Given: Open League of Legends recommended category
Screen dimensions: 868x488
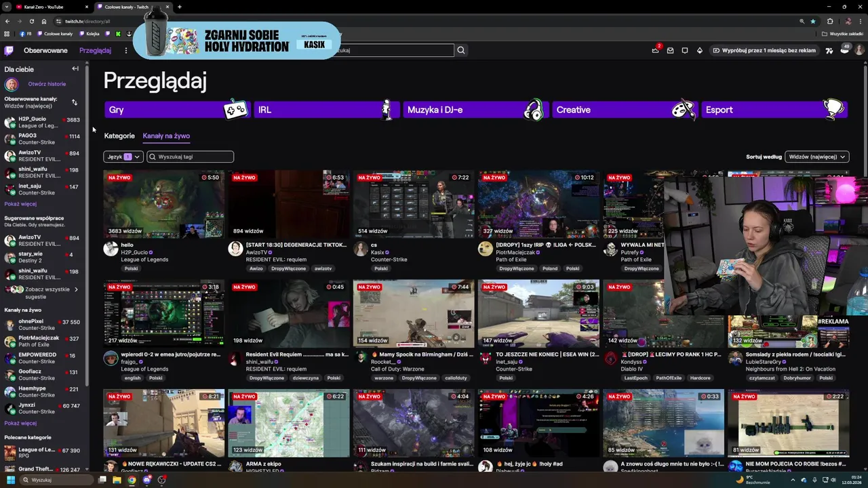Looking at the screenshot, I should pyautogui.click(x=43, y=453).
